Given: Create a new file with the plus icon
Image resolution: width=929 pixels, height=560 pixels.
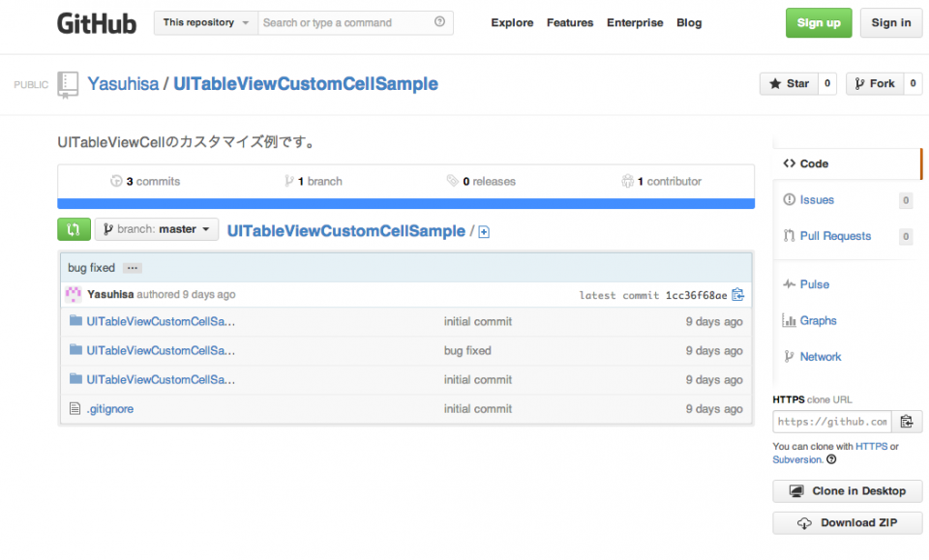Looking at the screenshot, I should tap(483, 231).
